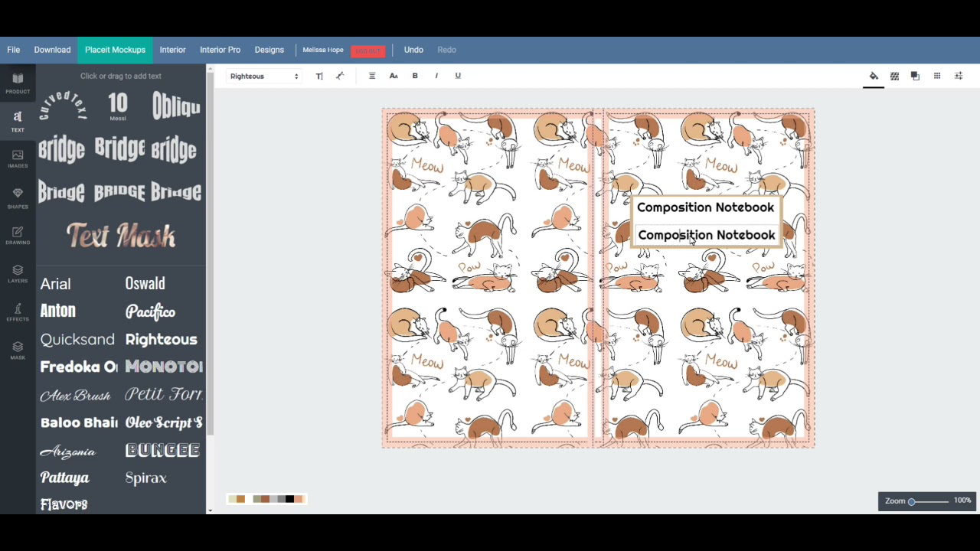Select the Text tool in sidebar

18,121
